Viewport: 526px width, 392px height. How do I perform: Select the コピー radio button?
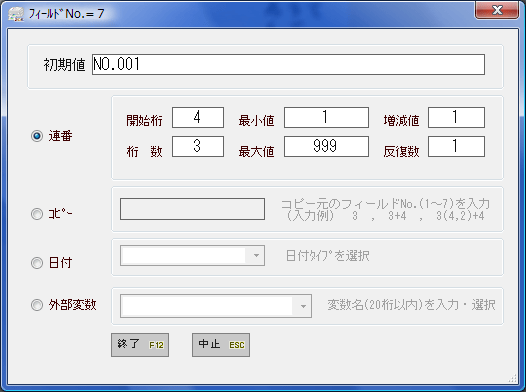point(37,214)
